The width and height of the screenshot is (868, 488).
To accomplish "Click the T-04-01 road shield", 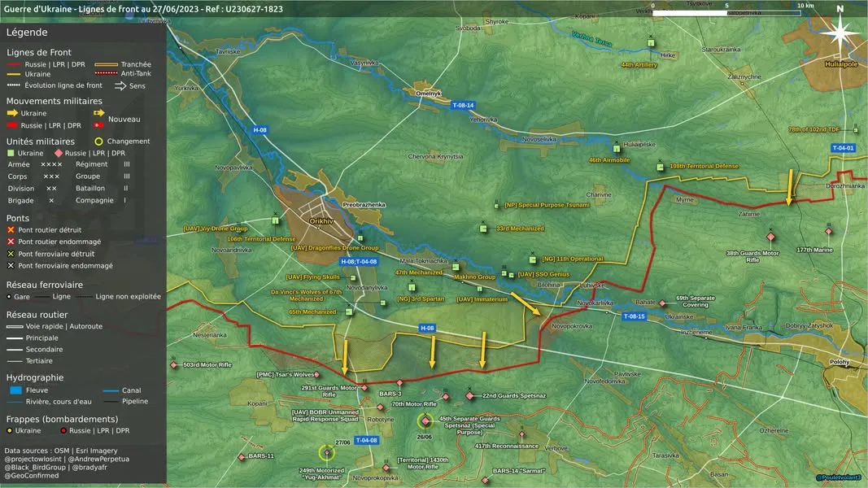I will (843, 148).
